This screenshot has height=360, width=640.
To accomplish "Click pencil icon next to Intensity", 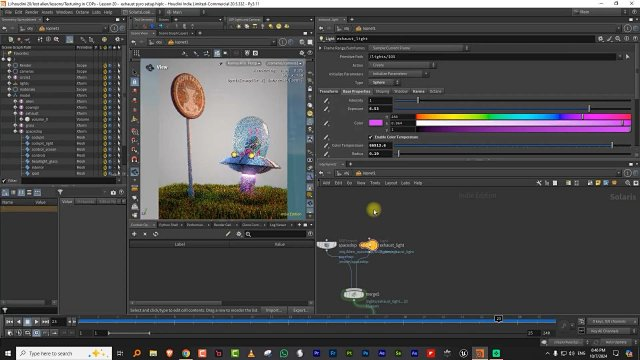I will pos(326,100).
